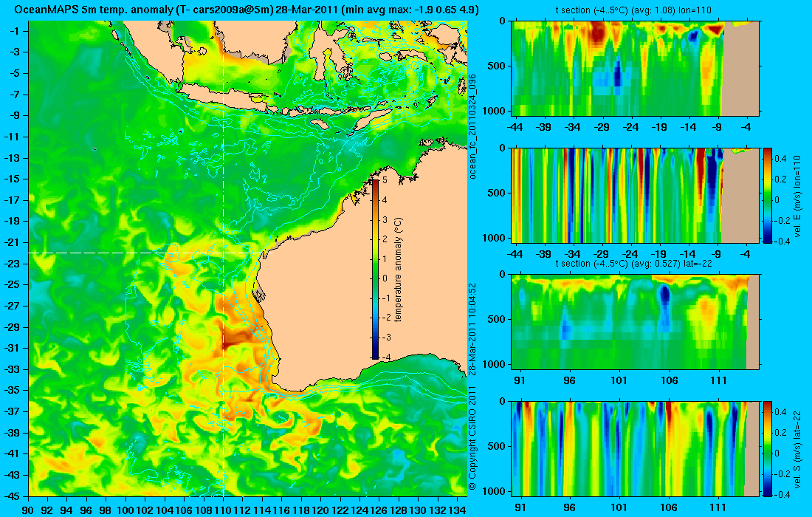Click the '134' longitude label on main map axis
Screen dimensions: 812x517
click(x=457, y=510)
